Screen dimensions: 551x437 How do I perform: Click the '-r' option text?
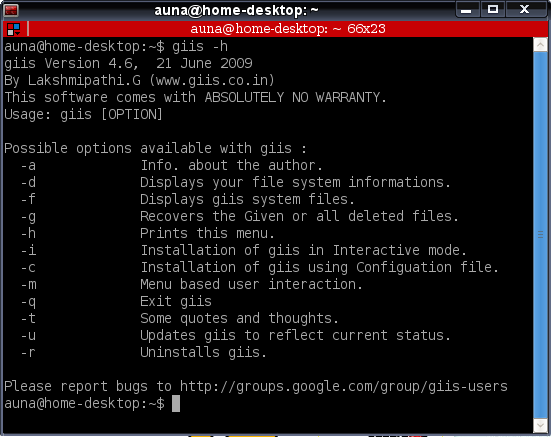click(28, 352)
